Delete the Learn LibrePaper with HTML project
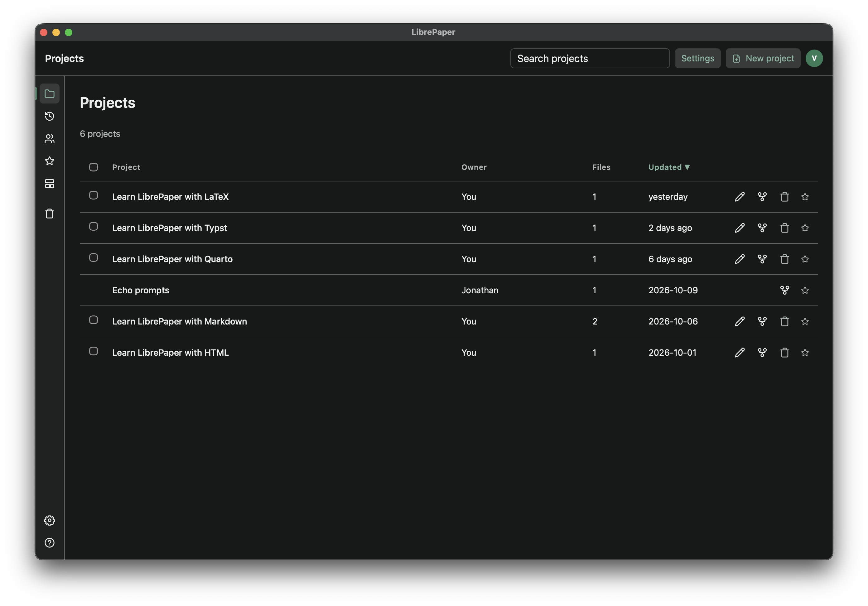868x606 pixels. pyautogui.click(x=785, y=353)
